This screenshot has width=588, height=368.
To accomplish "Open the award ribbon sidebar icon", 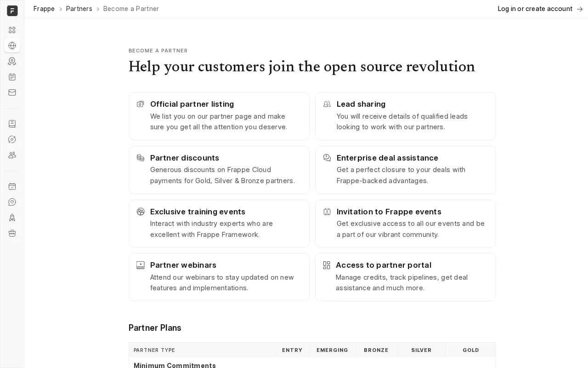I will [12, 61].
